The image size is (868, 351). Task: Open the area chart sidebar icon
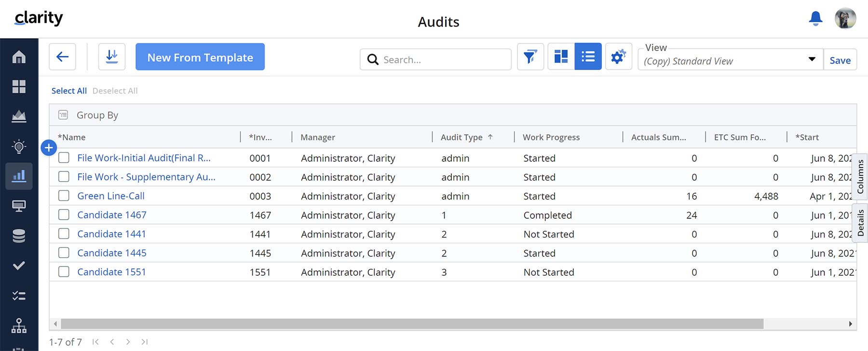19,116
